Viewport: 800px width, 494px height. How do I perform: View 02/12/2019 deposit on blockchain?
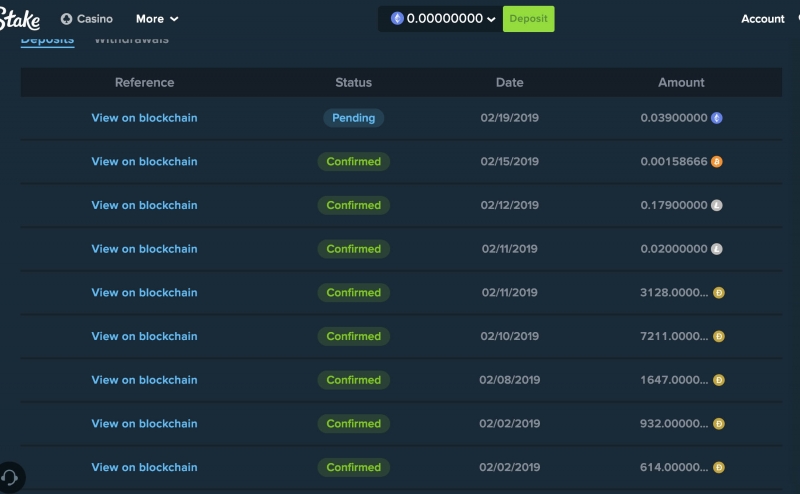tap(144, 205)
